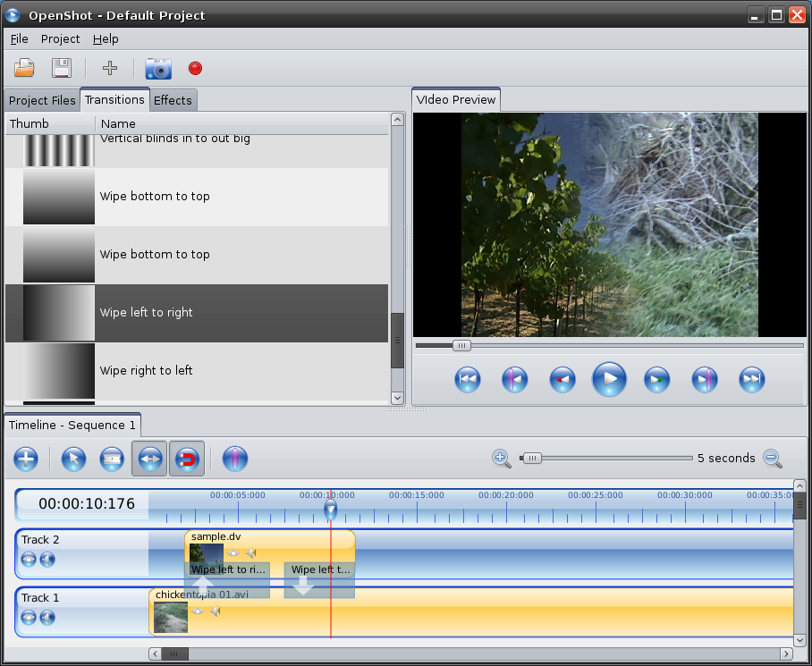The width and height of the screenshot is (812, 666).
Task: Toggle the snapping magnet button
Action: tap(187, 459)
